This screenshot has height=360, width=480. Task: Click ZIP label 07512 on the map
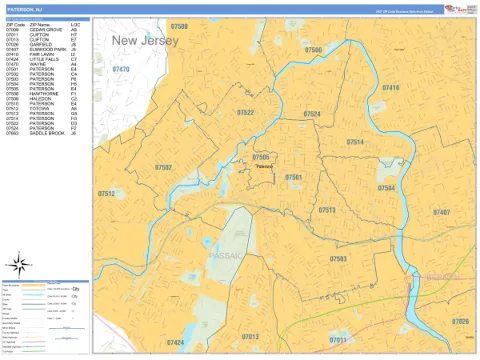[106, 193]
